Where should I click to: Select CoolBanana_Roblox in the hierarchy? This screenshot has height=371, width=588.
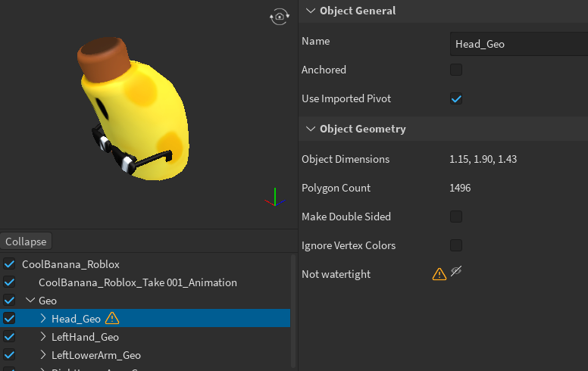pos(71,264)
